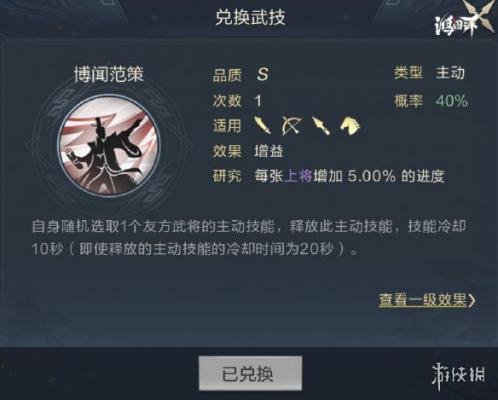Viewport: 498px width, 400px height.
Task: Click the 已兑换 button
Action: (251, 373)
